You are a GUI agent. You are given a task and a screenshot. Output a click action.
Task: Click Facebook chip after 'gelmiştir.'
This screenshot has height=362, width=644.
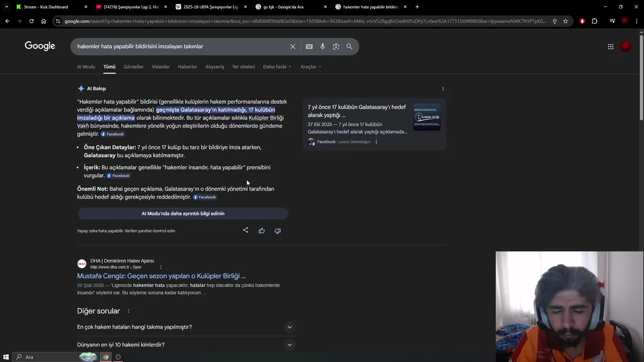(112, 134)
